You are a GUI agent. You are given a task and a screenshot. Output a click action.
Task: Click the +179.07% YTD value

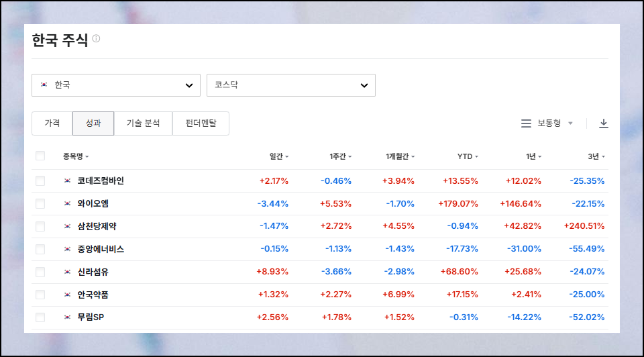458,204
